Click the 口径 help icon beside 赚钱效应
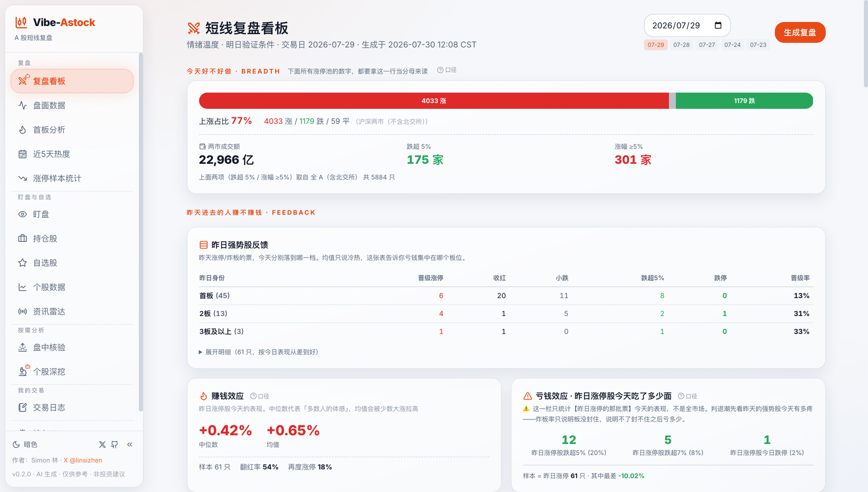 pyautogui.click(x=260, y=396)
